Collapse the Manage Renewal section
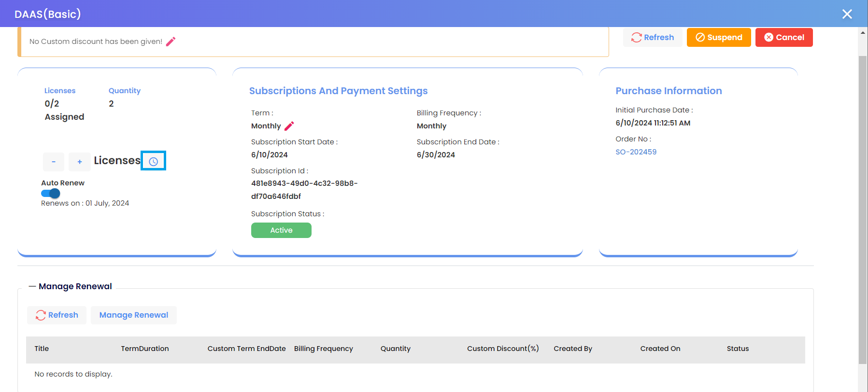Image resolution: width=868 pixels, height=392 pixels. pyautogui.click(x=32, y=286)
